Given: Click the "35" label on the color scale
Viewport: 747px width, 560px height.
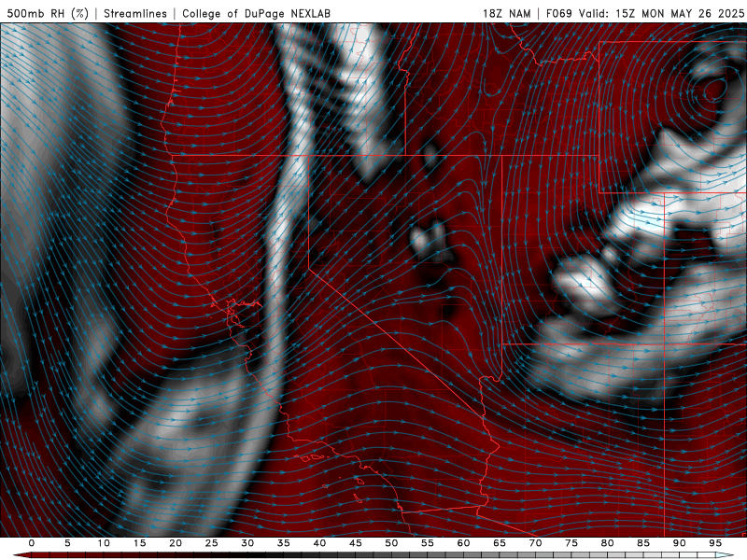Looking at the screenshot, I should click(284, 543).
